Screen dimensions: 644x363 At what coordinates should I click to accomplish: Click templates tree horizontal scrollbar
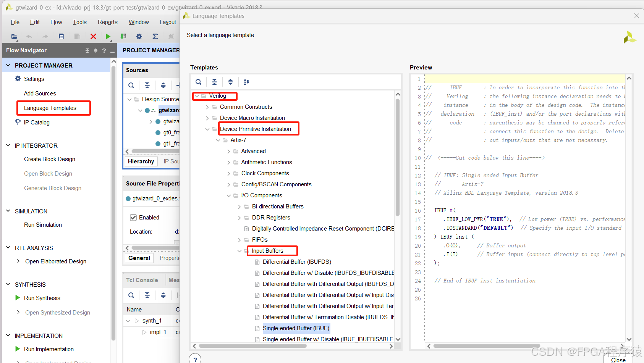253,346
